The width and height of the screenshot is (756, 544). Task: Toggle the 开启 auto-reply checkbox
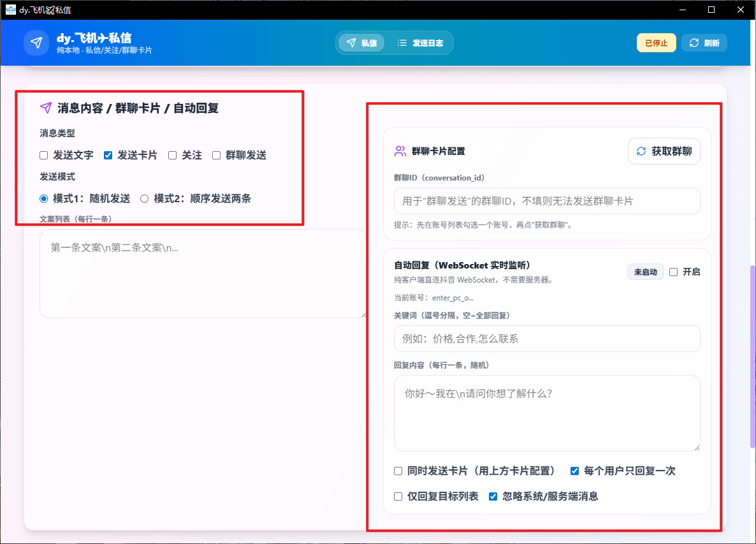(x=673, y=272)
